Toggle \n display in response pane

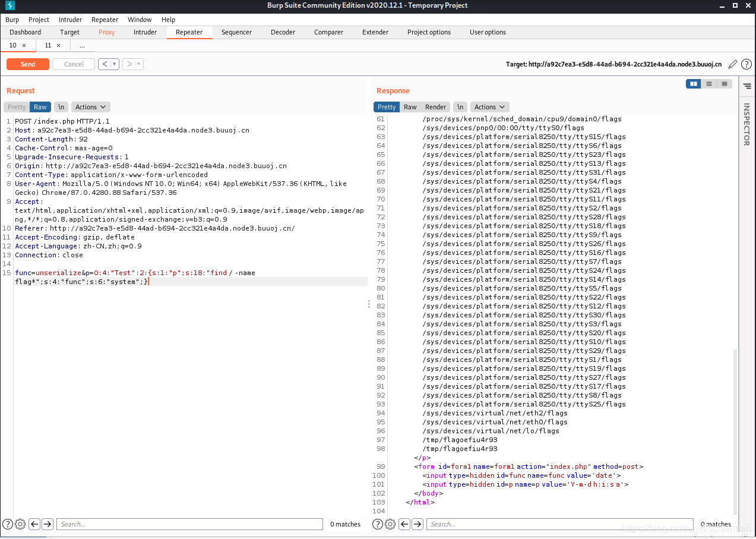(x=460, y=107)
